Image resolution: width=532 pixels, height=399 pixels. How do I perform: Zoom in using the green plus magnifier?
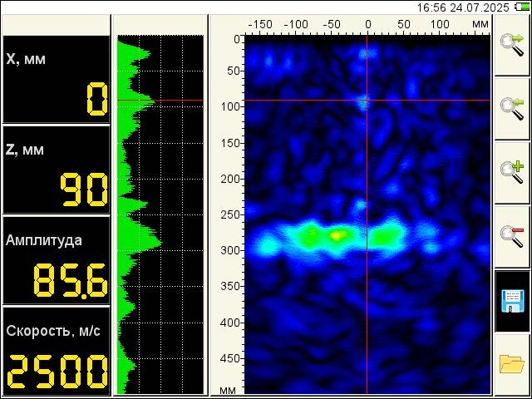(x=512, y=172)
